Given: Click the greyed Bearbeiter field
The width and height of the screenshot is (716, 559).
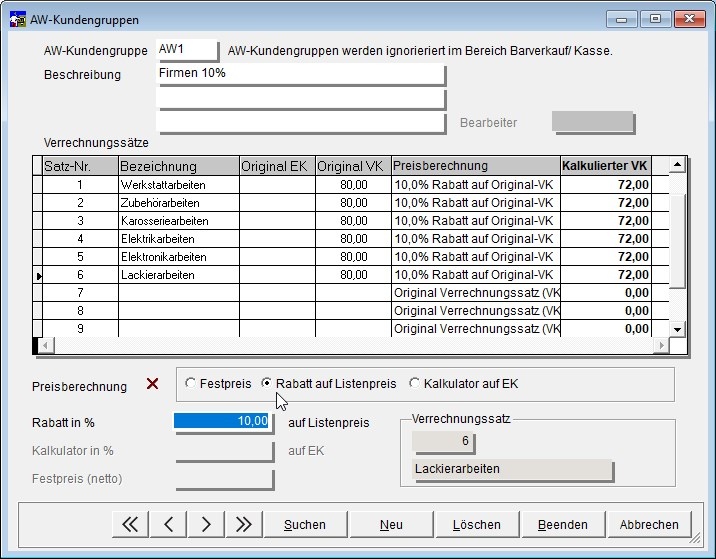Looking at the screenshot, I should (593, 122).
